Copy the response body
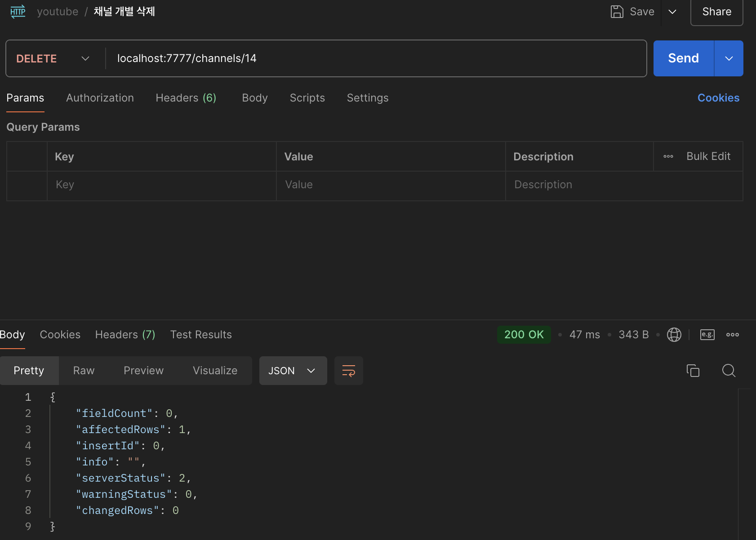Viewport: 756px width, 540px height. pos(693,371)
